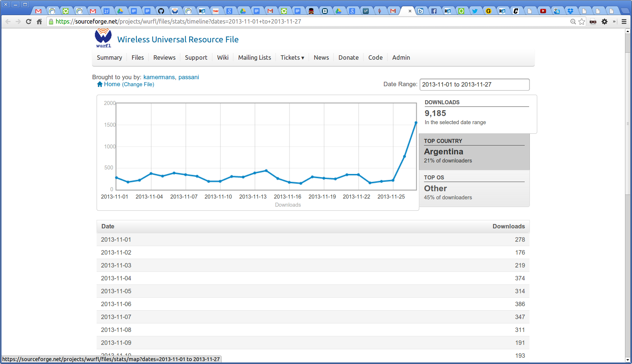
Task: Visit kamermans' profile link
Action: (x=159, y=77)
